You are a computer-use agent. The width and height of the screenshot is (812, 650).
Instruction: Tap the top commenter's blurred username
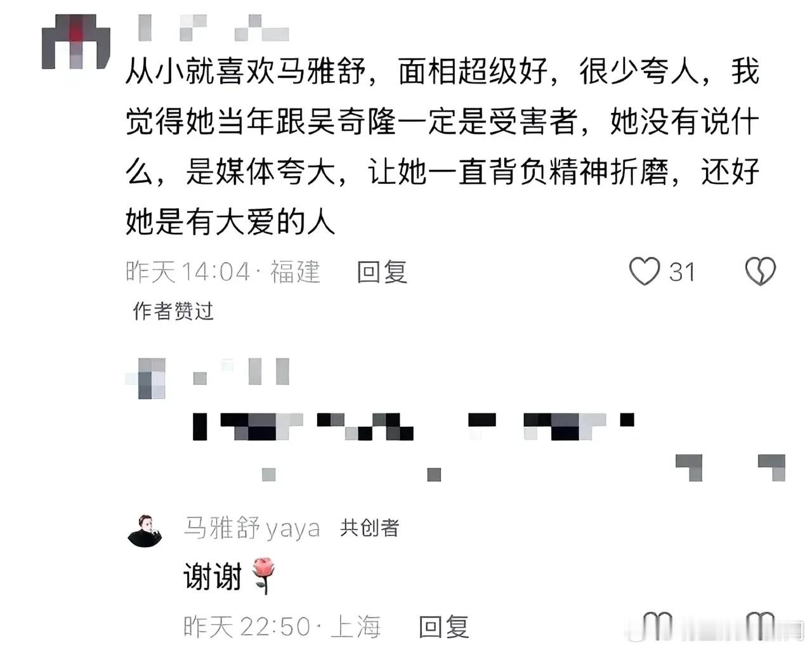pyautogui.click(x=214, y=27)
